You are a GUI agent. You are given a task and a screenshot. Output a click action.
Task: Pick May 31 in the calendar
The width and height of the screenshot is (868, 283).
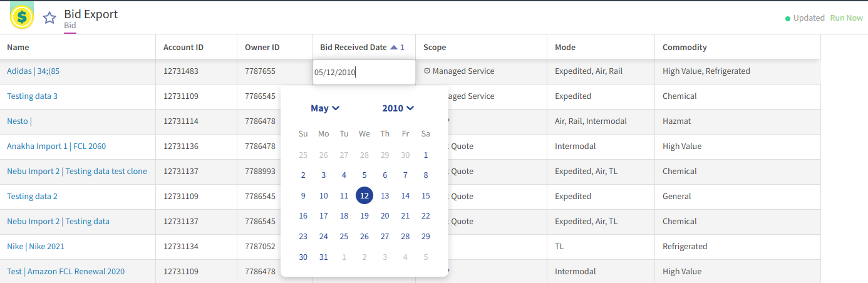tap(324, 257)
